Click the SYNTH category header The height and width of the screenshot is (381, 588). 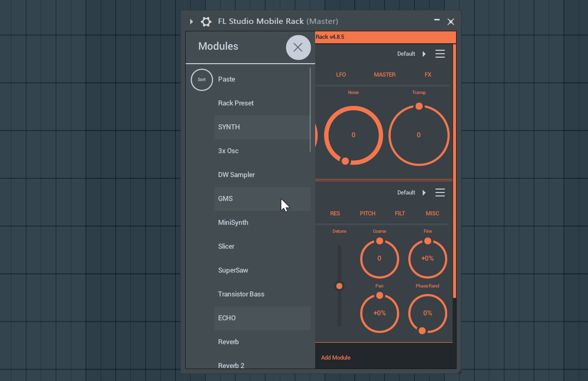pyautogui.click(x=262, y=127)
